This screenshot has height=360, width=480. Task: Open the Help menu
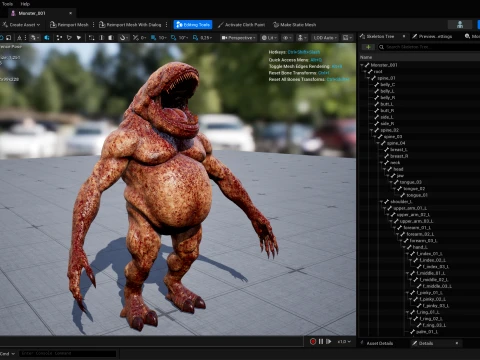[x=25, y=4]
